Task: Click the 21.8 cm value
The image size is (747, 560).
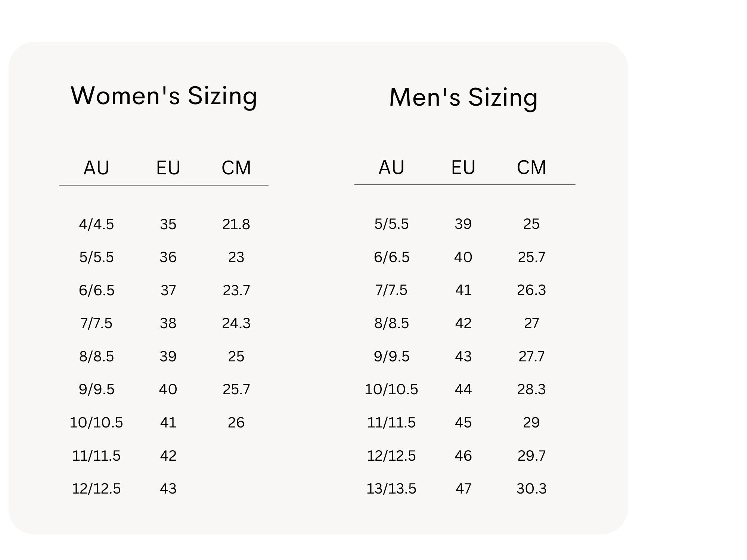Action: click(x=236, y=224)
